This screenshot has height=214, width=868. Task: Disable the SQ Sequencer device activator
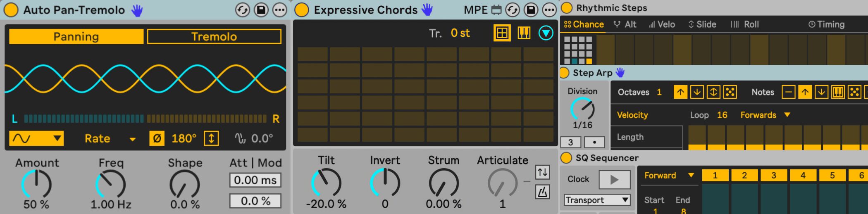click(x=566, y=158)
